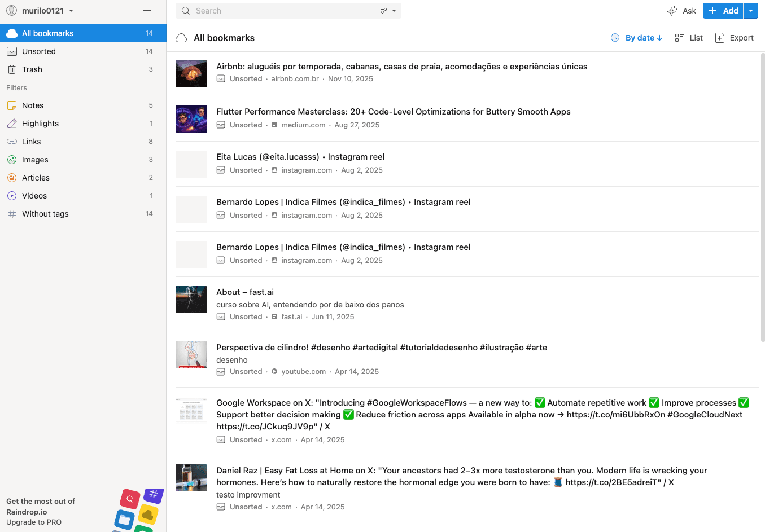
Task: Click the hashtag icon for Without tags
Action: click(x=12, y=214)
